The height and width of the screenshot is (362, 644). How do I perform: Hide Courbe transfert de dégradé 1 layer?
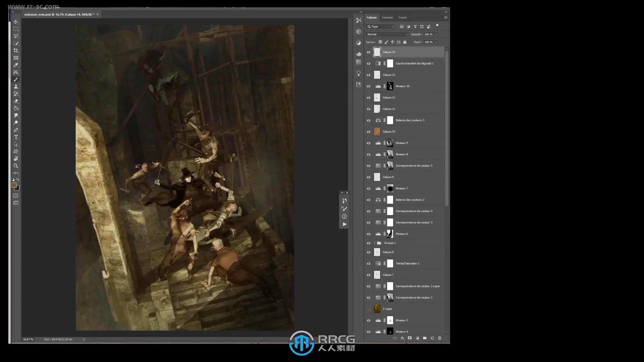[x=369, y=63]
